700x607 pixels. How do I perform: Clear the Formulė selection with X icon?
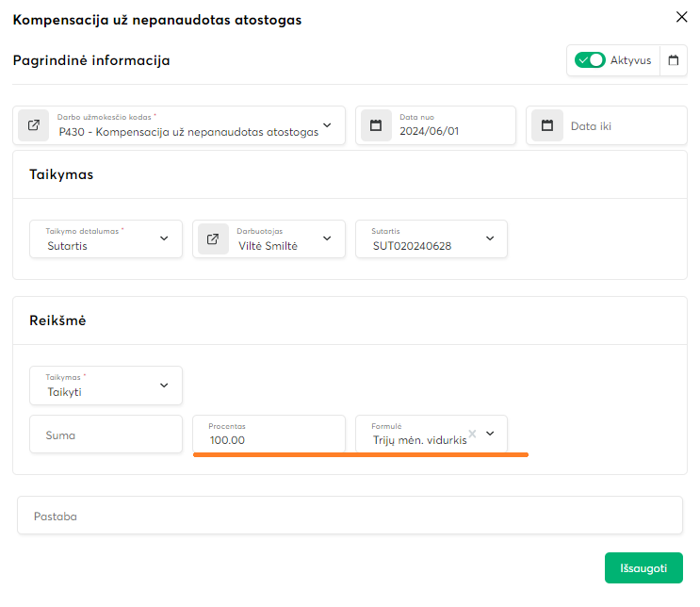473,434
